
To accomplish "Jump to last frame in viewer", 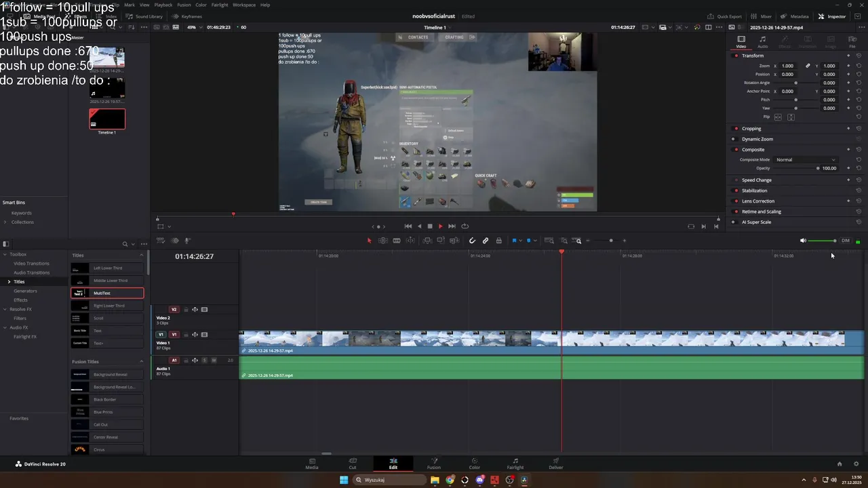I will [x=452, y=226].
